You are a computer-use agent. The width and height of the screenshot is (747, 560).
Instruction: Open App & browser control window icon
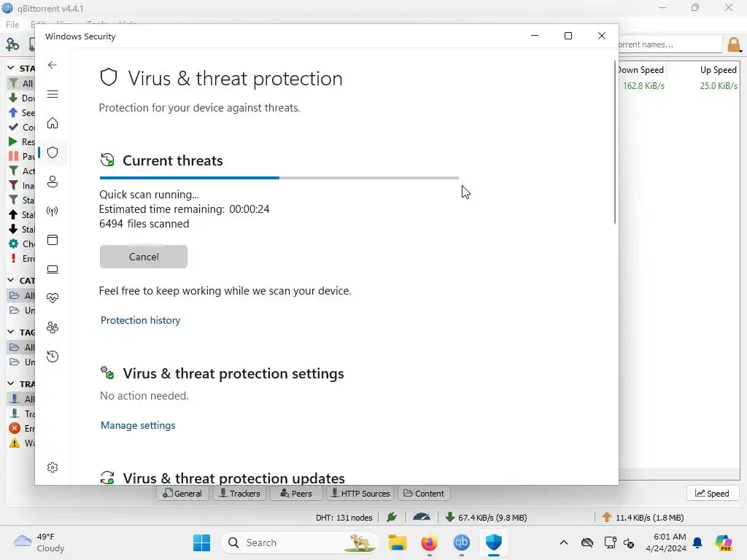point(53,240)
